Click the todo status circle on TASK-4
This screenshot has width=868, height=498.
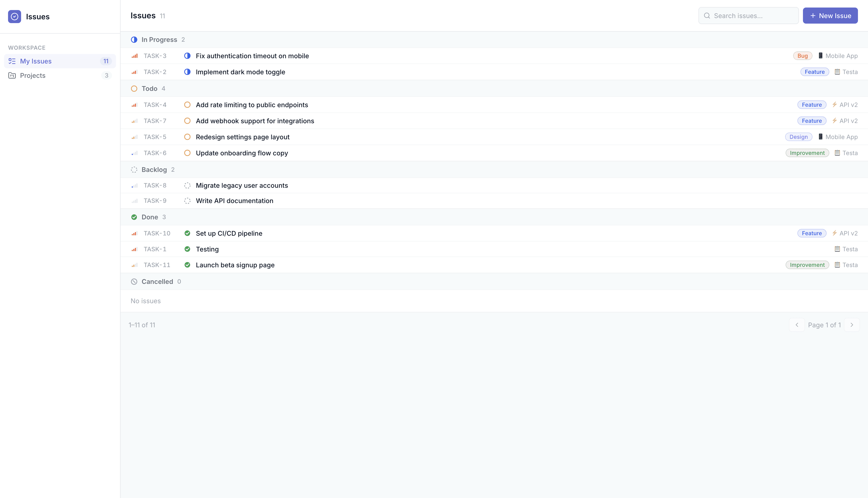point(187,105)
